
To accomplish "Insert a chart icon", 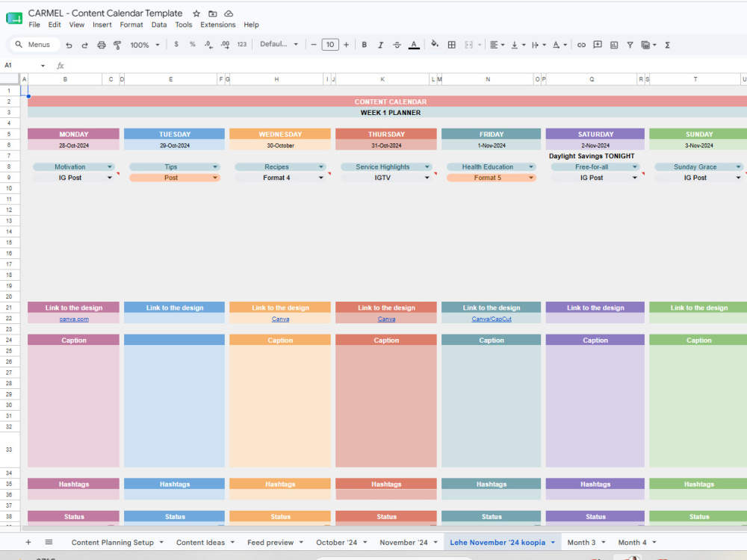I will coord(614,45).
